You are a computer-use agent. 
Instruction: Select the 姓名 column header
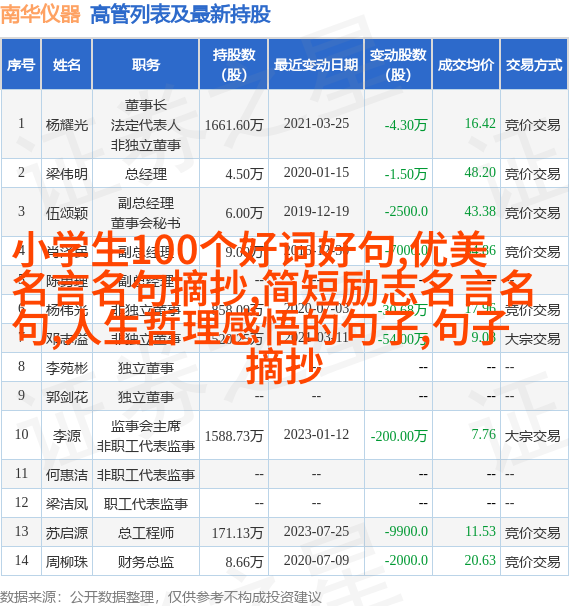tap(67, 65)
